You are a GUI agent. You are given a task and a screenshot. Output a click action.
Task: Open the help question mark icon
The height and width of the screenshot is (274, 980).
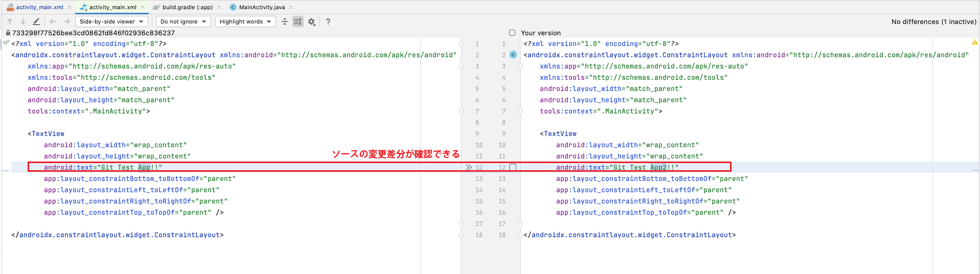point(328,21)
